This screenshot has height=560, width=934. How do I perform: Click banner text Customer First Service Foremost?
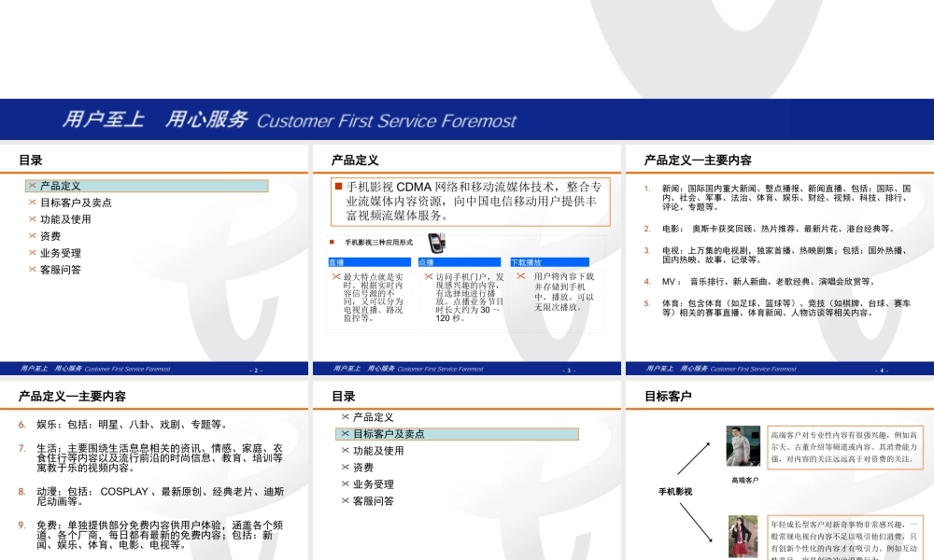387,120
